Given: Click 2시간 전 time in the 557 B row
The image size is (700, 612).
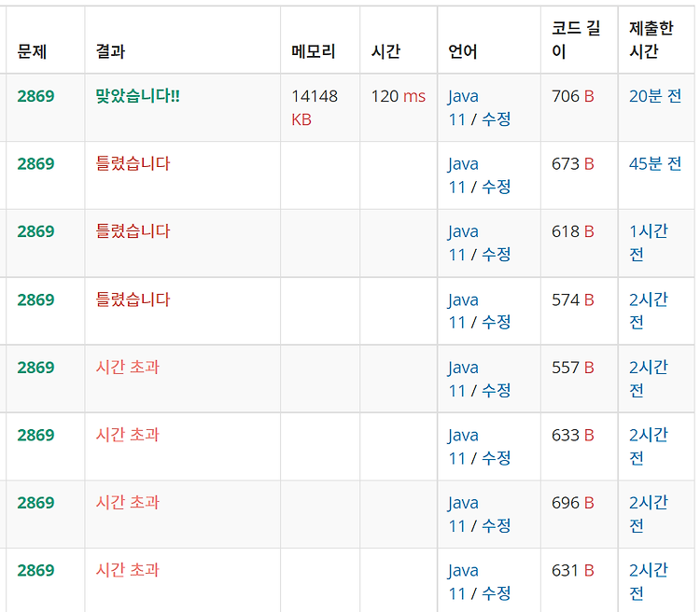Looking at the screenshot, I should pyautogui.click(x=649, y=379).
